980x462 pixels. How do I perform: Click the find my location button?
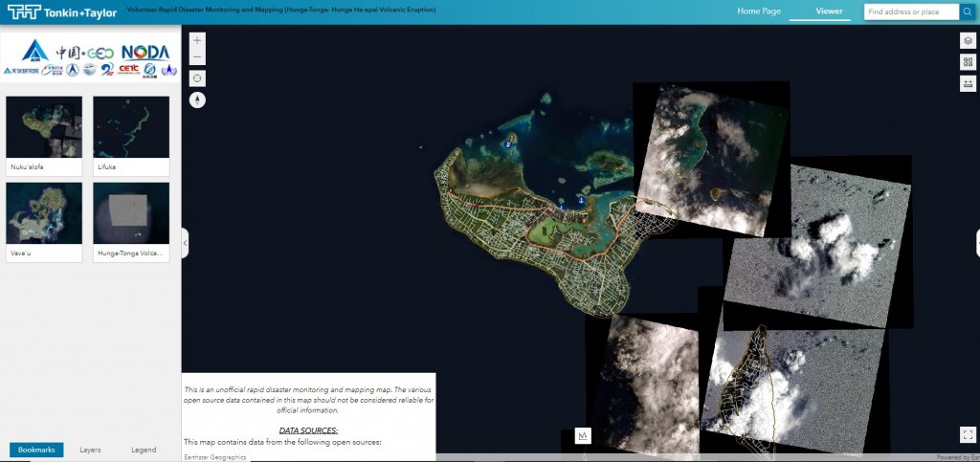[197, 78]
